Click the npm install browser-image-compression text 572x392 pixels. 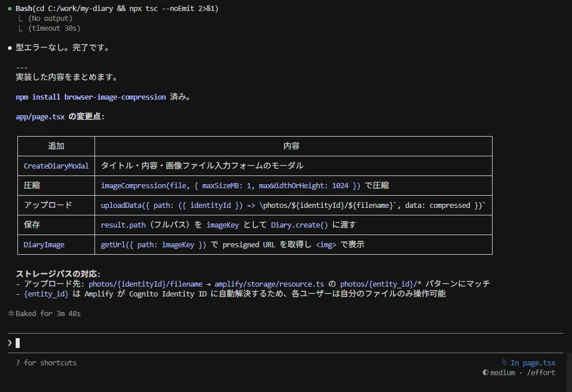click(x=91, y=97)
